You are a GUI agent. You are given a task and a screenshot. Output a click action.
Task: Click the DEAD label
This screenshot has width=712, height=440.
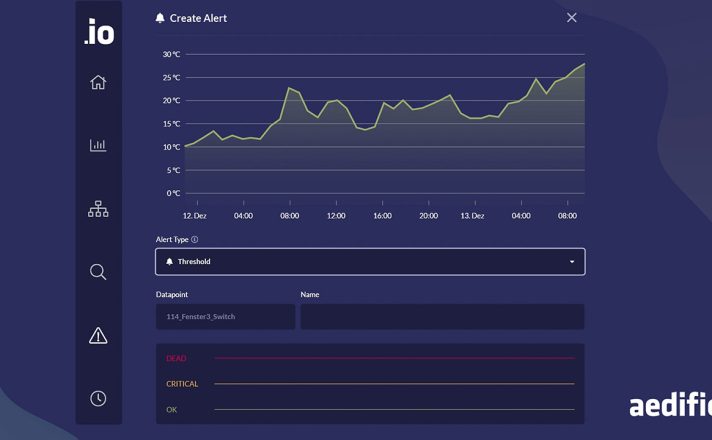point(176,358)
